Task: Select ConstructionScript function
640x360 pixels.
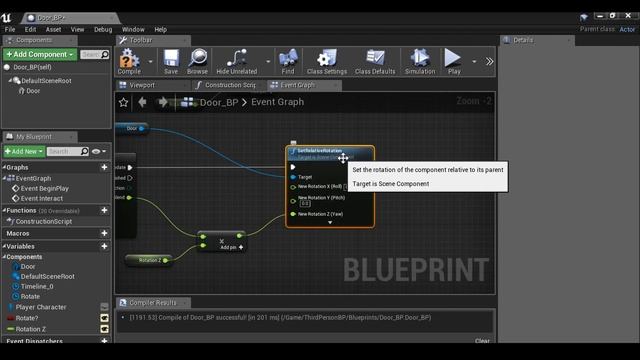Action: pos(44,221)
